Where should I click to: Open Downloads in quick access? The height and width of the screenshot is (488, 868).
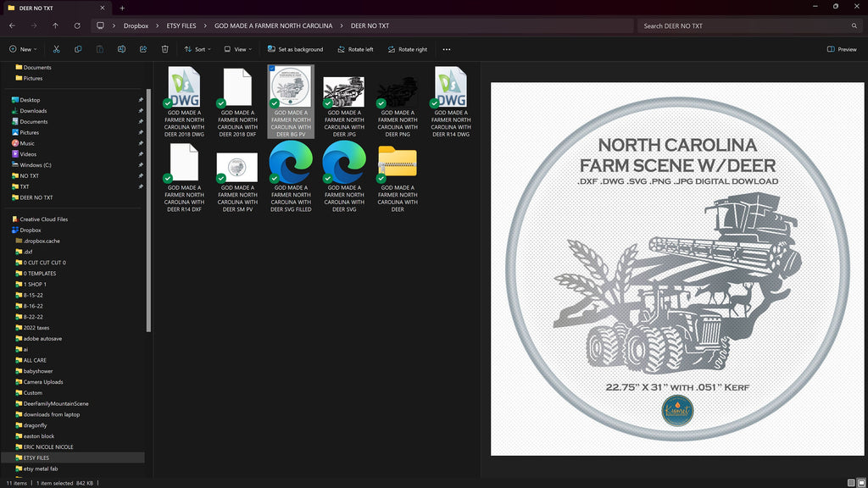coord(33,111)
